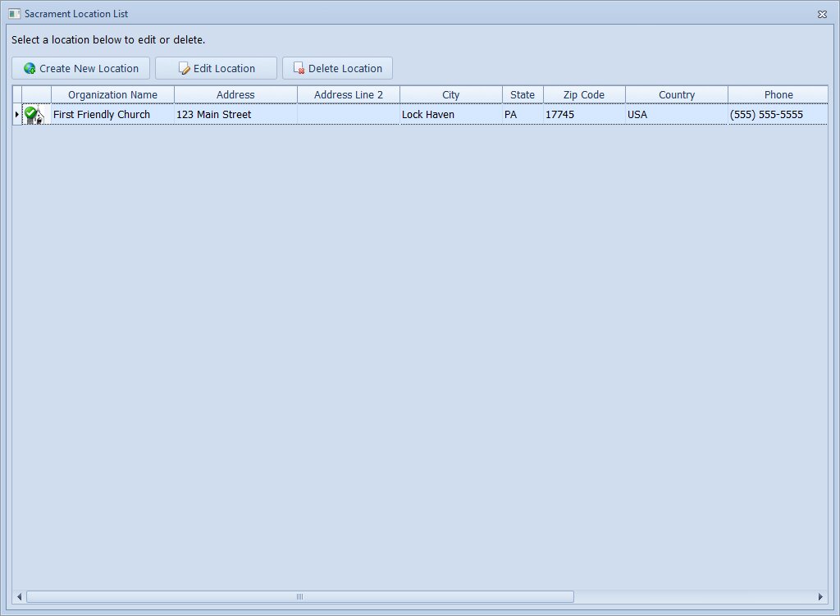Select the (555) 555-5555 phone cell

coord(778,115)
